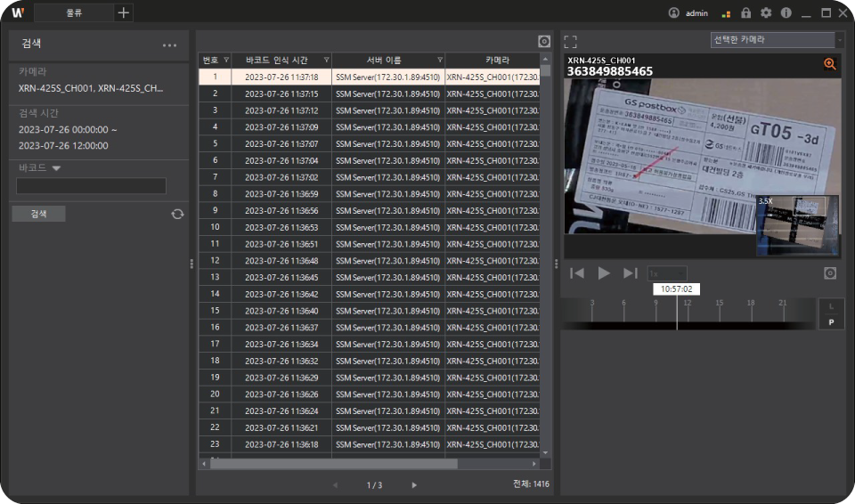Open filter on 바코드 인식 시간 column
855x504 pixels.
326,60
